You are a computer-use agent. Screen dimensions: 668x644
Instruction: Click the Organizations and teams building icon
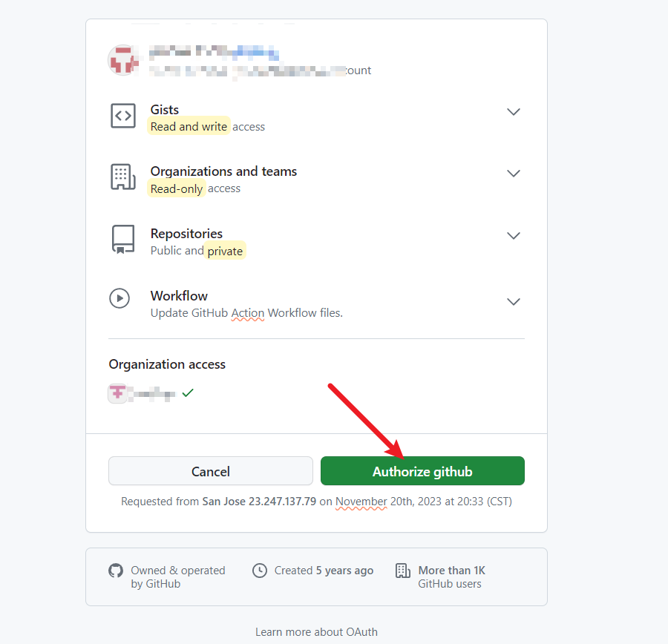tap(123, 177)
